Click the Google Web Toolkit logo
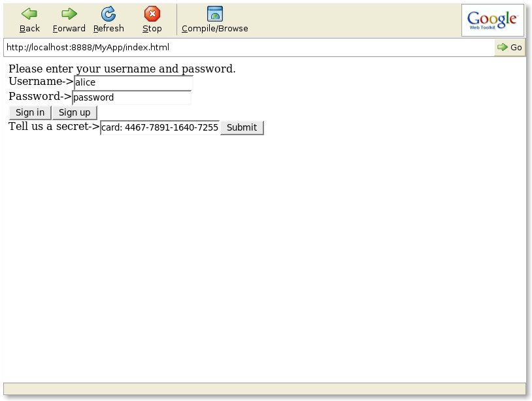The height and width of the screenshot is (401, 532). [x=492, y=20]
